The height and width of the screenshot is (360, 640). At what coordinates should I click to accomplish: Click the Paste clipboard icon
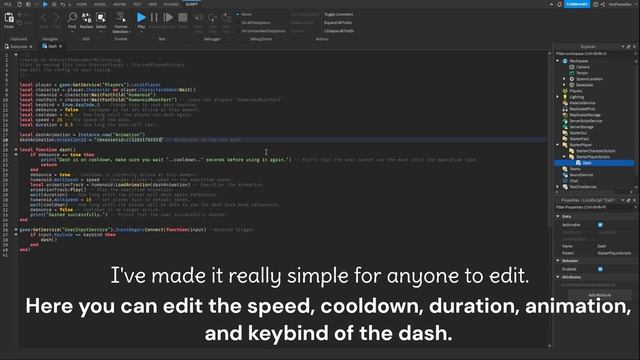9,18
